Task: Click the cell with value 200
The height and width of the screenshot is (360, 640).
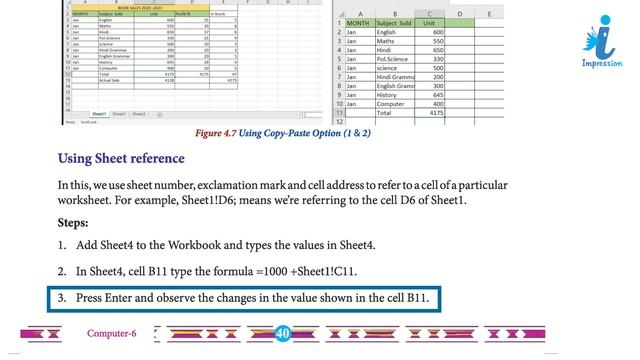Action: (x=429, y=77)
